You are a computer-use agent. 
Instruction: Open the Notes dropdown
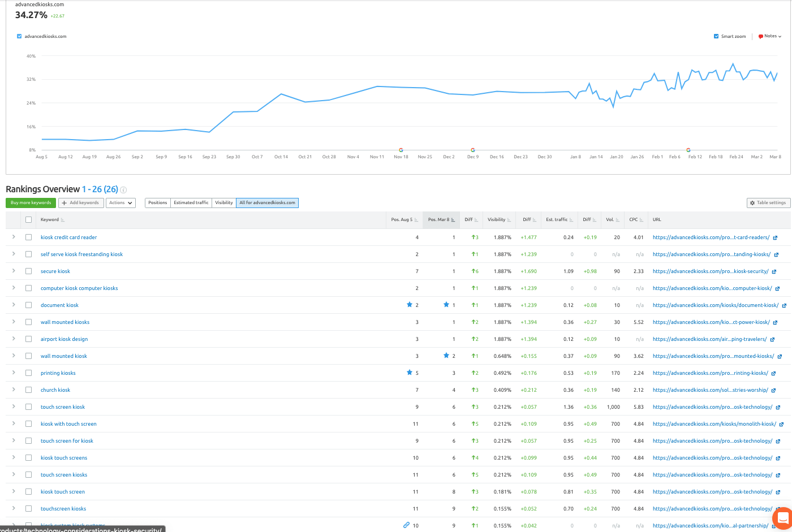[770, 36]
